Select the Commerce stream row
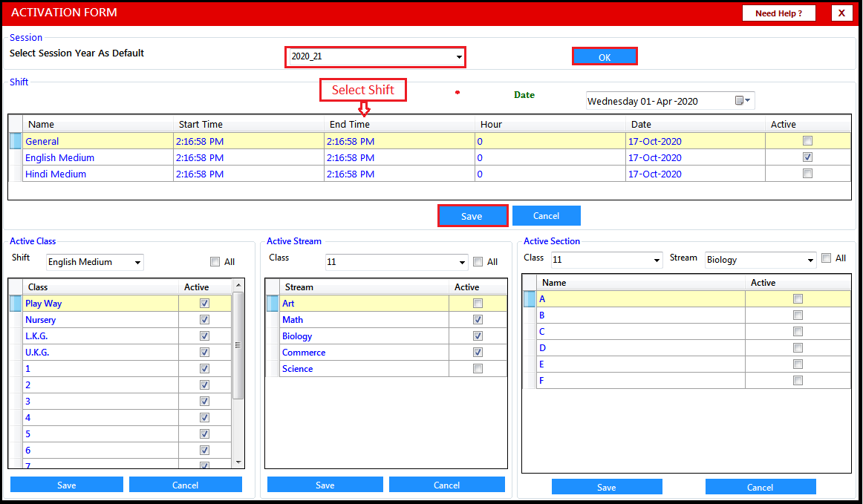Viewport: 863px width, 504px height. [387, 352]
